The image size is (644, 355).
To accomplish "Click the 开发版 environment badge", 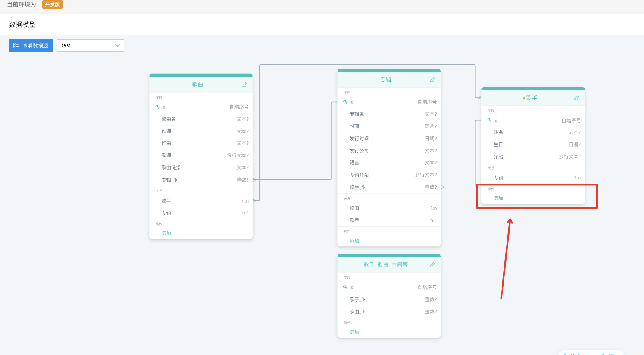I will [52, 5].
